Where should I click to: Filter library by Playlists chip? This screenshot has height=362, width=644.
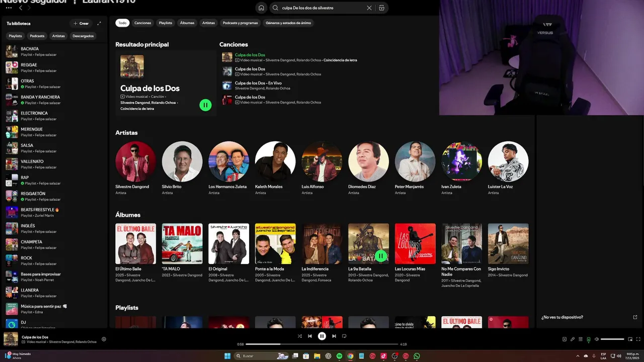click(x=16, y=36)
